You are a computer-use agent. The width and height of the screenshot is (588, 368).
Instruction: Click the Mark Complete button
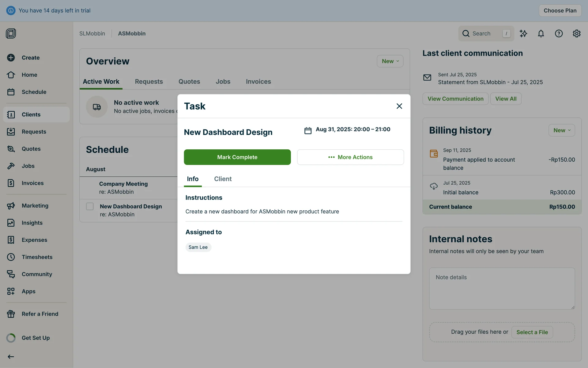[x=237, y=157]
